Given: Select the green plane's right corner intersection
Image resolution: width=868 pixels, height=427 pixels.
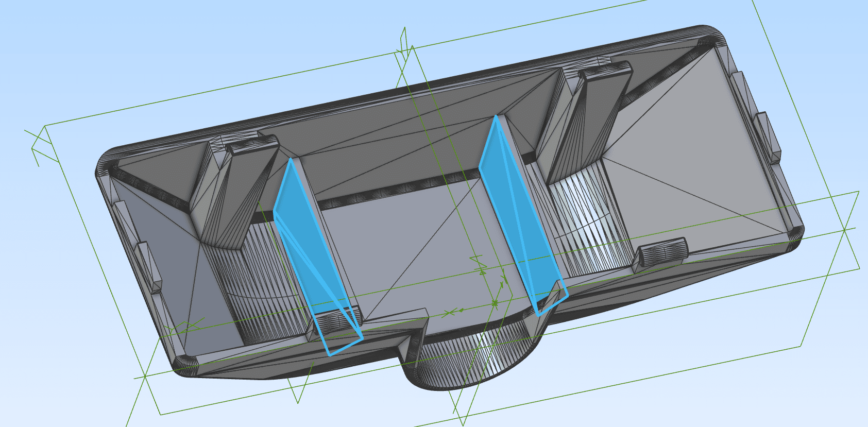Looking at the screenshot, I should click(x=845, y=229).
